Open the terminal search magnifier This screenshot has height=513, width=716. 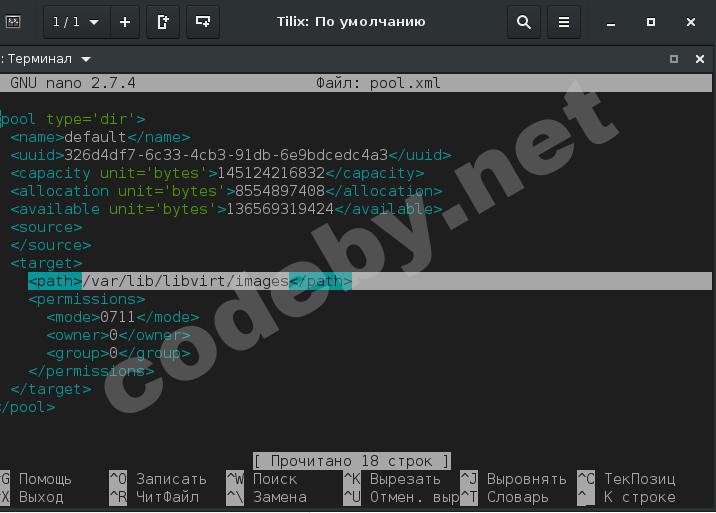524,21
